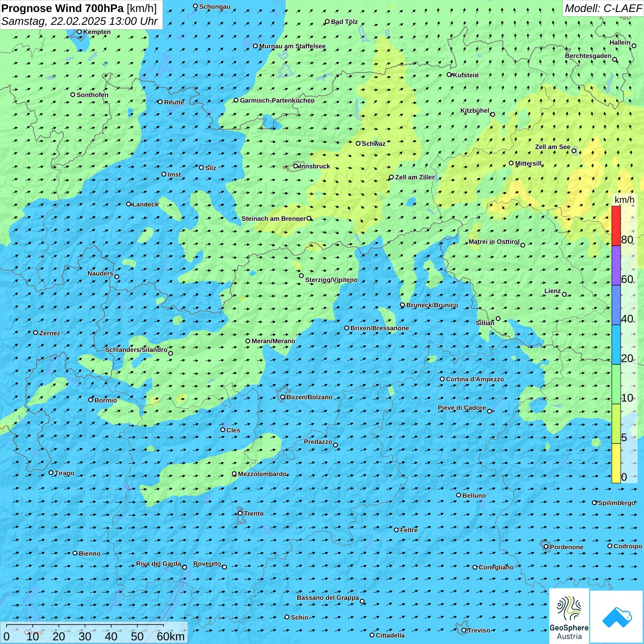This screenshot has height=644, width=644.
Task: Click the Kufstein location dot
Action: [449, 75]
